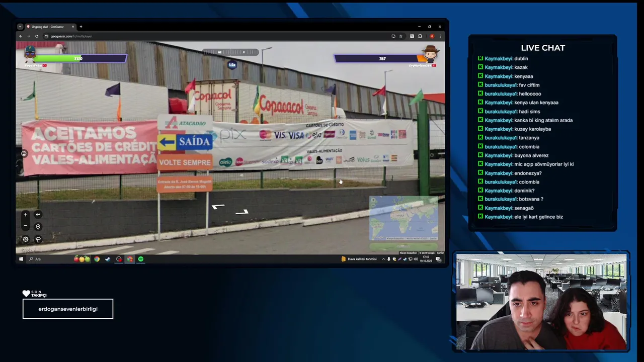Viewport: 644px width, 362px height.
Task: Click the green guess button under the map
Action: (404, 246)
